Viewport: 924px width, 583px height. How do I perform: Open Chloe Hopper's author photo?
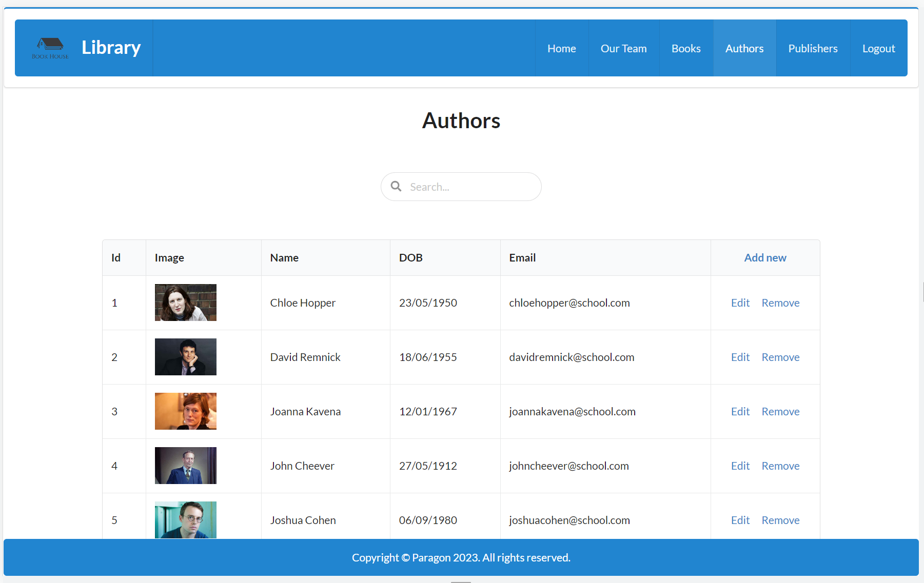185,303
